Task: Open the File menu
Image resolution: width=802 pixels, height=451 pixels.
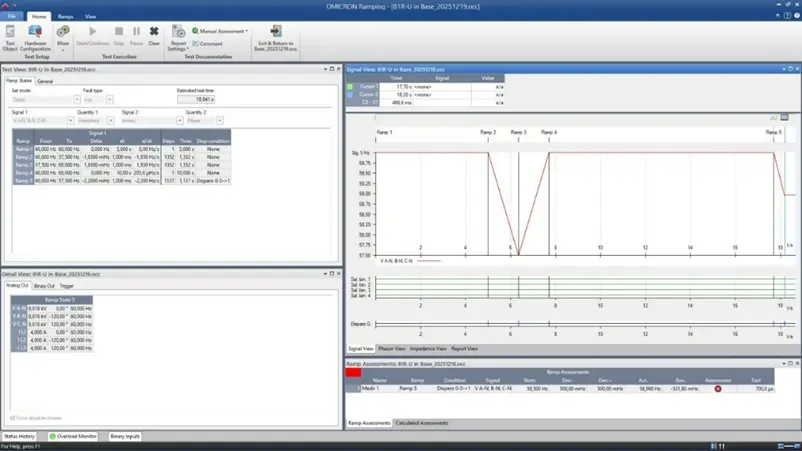Action: click(12, 16)
